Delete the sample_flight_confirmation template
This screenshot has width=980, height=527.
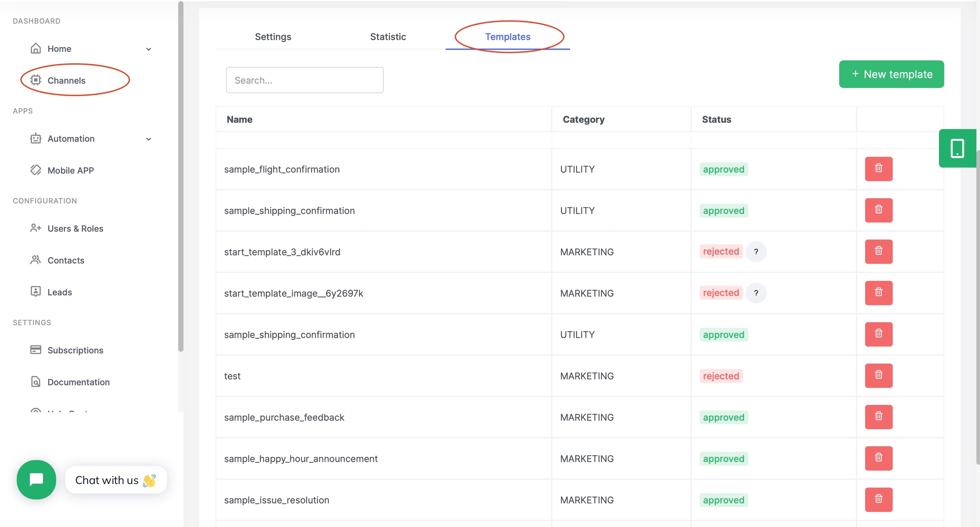tap(878, 169)
